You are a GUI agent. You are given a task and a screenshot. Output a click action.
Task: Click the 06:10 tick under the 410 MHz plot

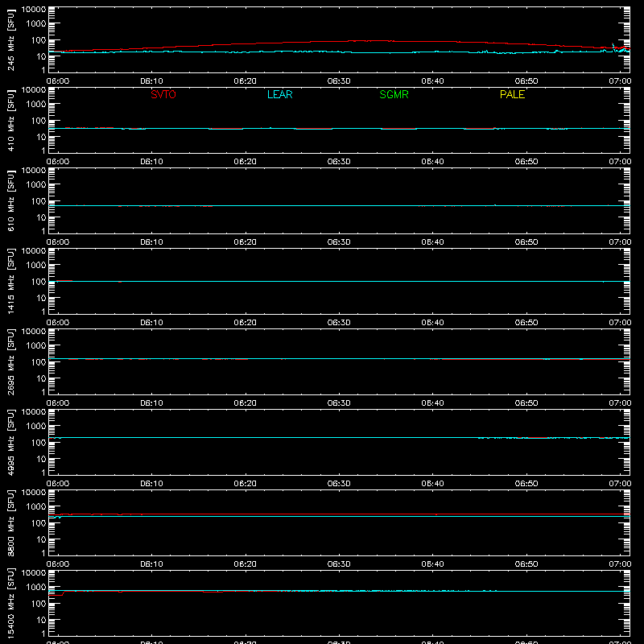[x=151, y=162]
